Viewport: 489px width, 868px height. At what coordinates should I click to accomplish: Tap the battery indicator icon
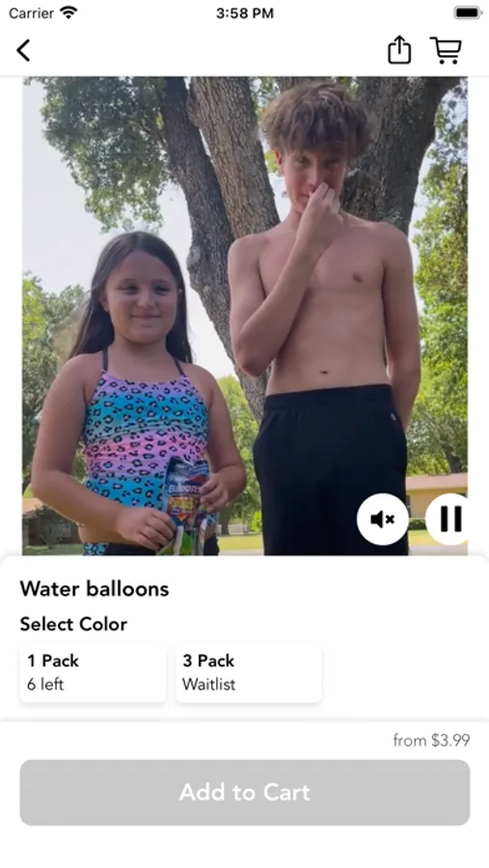coord(468,13)
